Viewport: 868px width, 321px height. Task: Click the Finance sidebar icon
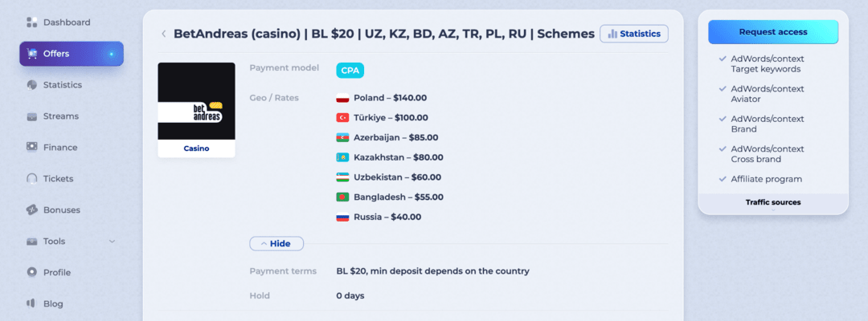(x=32, y=148)
